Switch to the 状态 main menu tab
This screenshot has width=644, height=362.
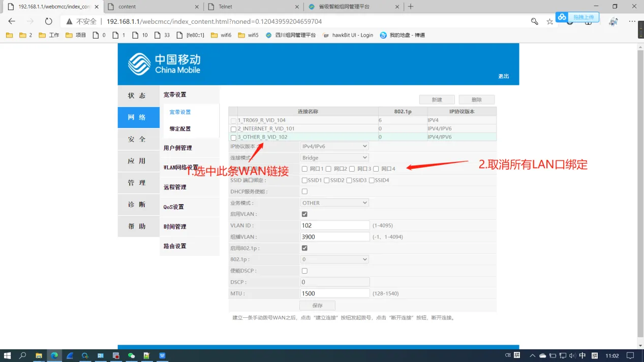pos(138,95)
